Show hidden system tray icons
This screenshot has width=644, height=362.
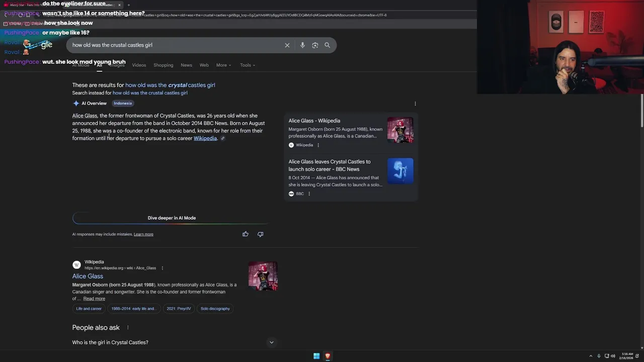pyautogui.click(x=591, y=356)
